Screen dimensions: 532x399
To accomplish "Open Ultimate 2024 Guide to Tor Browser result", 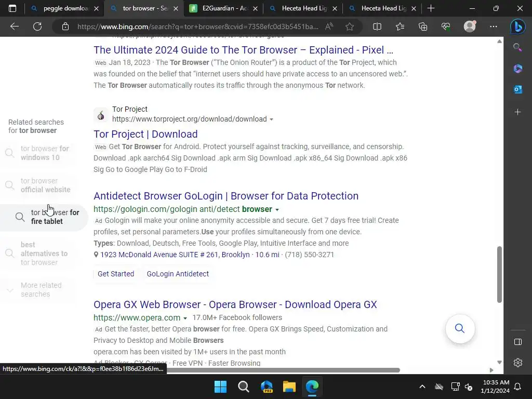I will (243, 50).
